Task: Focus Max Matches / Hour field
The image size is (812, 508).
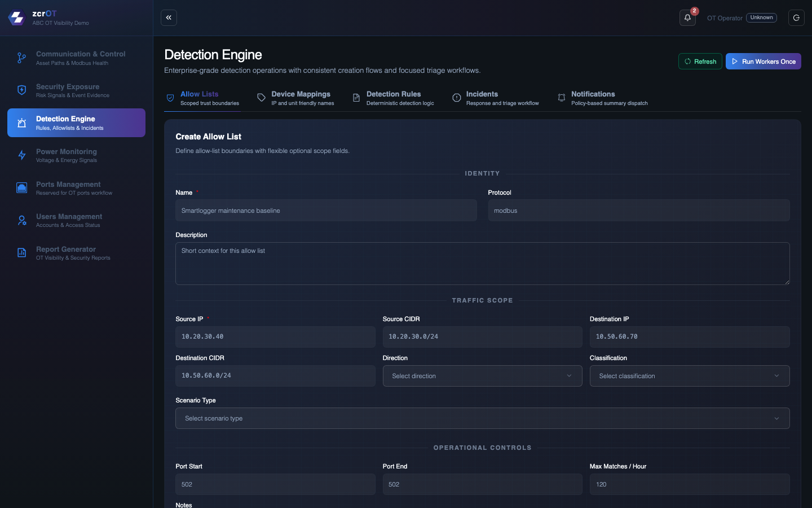Action: [x=690, y=484]
